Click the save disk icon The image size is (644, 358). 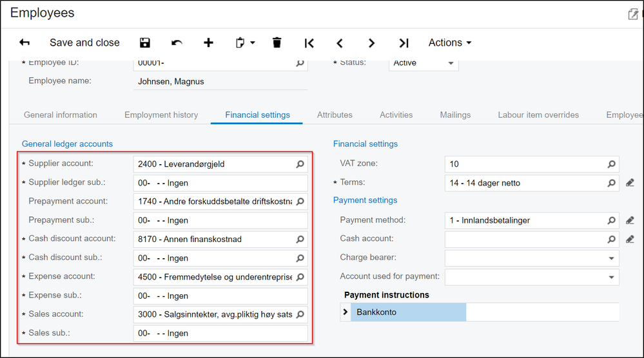[145, 42]
